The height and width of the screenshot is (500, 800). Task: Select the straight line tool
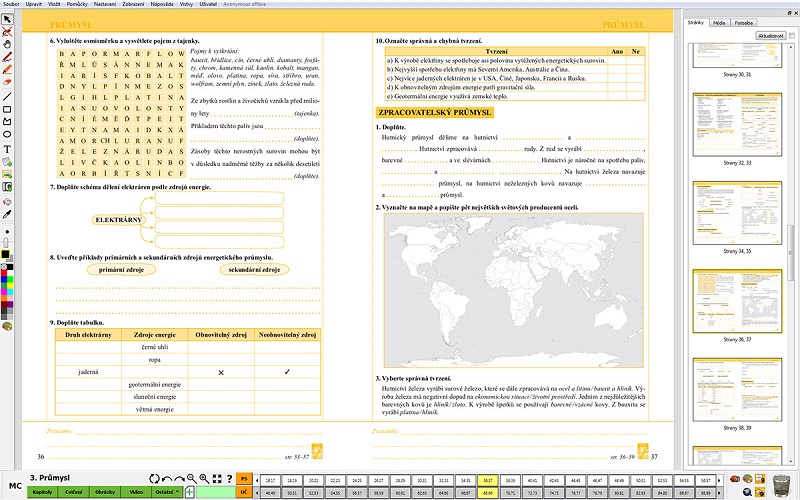[7, 96]
